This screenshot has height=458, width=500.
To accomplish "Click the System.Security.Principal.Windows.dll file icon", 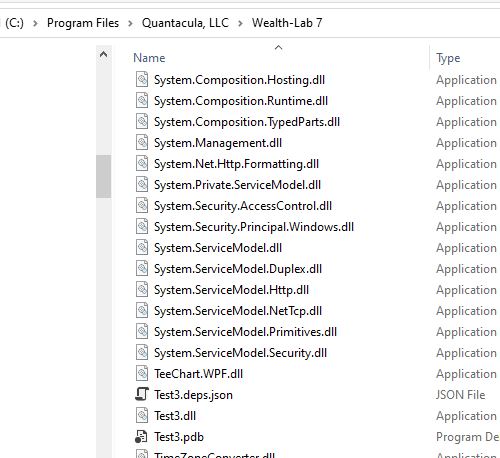I will click(142, 227).
